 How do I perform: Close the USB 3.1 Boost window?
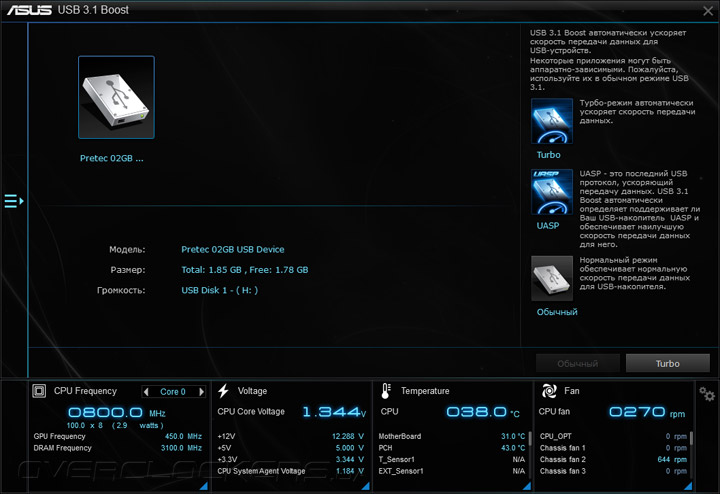tap(708, 11)
